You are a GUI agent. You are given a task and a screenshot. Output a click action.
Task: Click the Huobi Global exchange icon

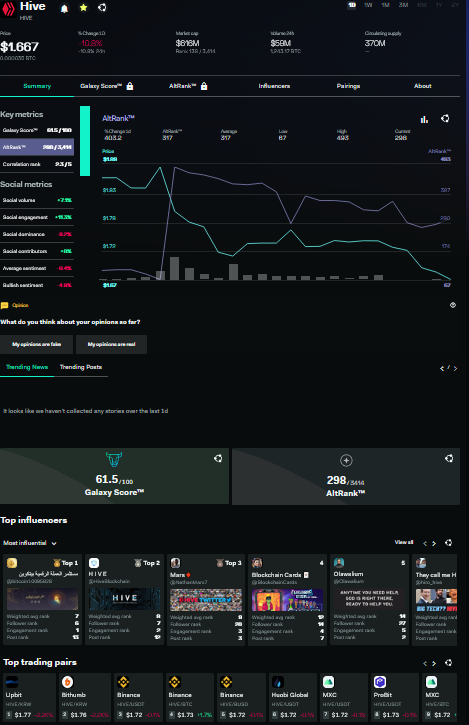click(x=278, y=682)
